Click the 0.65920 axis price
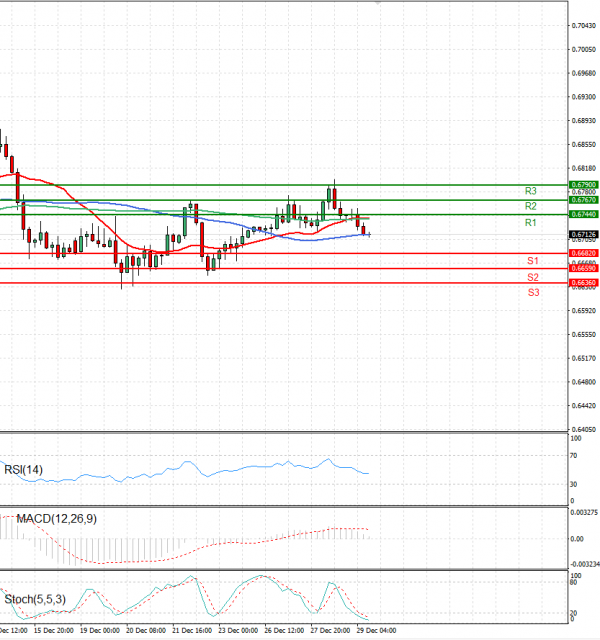The width and height of the screenshot is (600, 640). coord(584,311)
